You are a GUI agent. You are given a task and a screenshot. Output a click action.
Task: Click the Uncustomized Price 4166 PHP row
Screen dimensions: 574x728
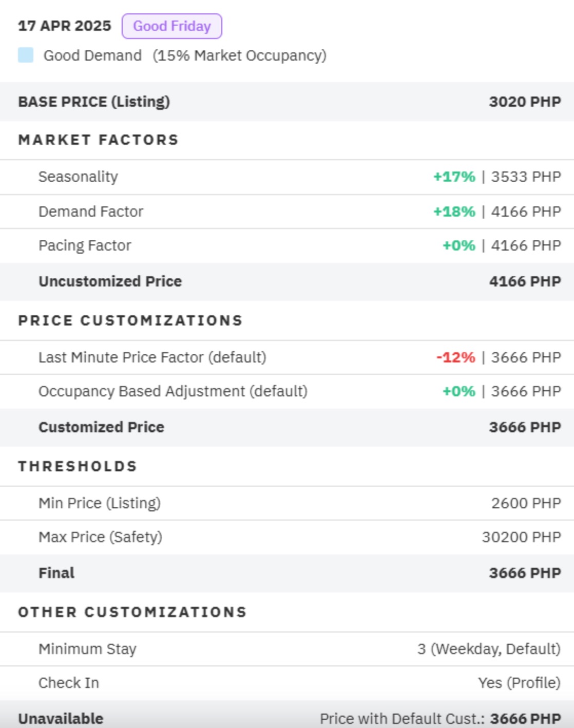tap(287, 281)
